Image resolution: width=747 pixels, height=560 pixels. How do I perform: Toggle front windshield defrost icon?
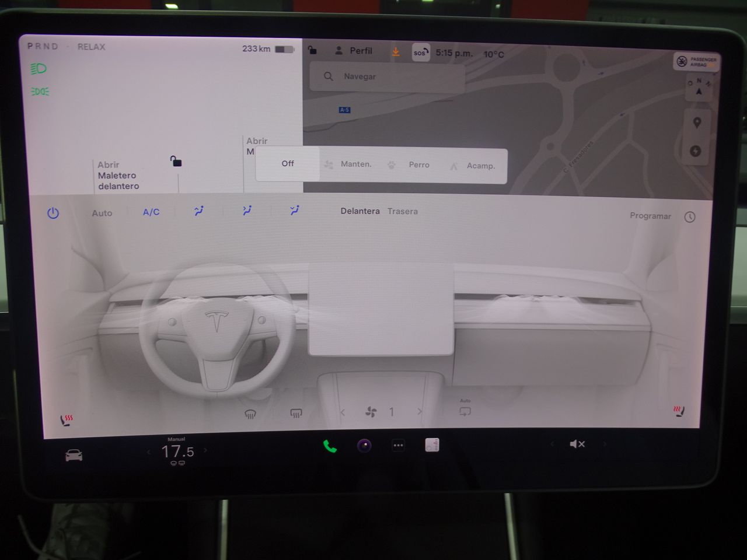click(250, 414)
